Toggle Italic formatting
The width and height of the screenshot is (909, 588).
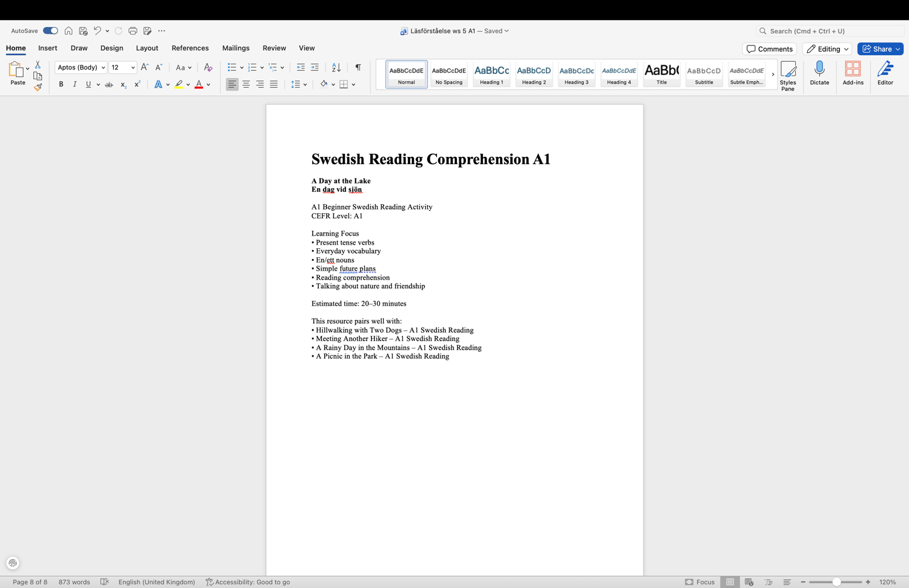click(75, 85)
